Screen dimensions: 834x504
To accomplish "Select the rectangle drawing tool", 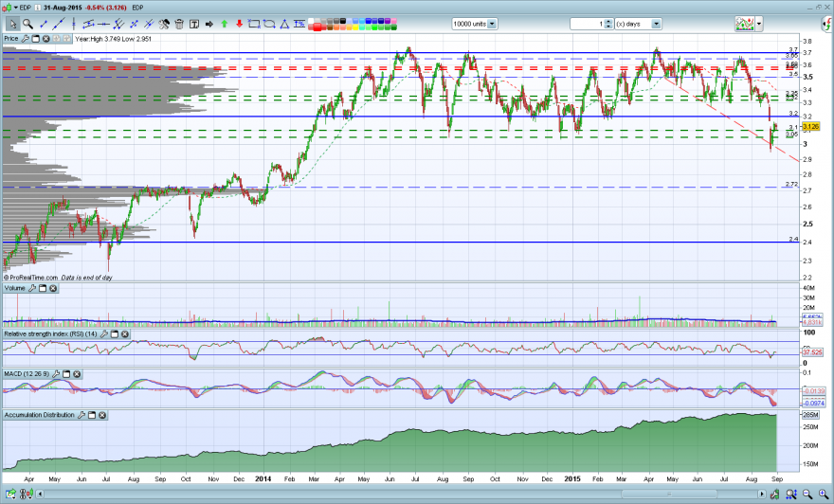I will (254, 24).
